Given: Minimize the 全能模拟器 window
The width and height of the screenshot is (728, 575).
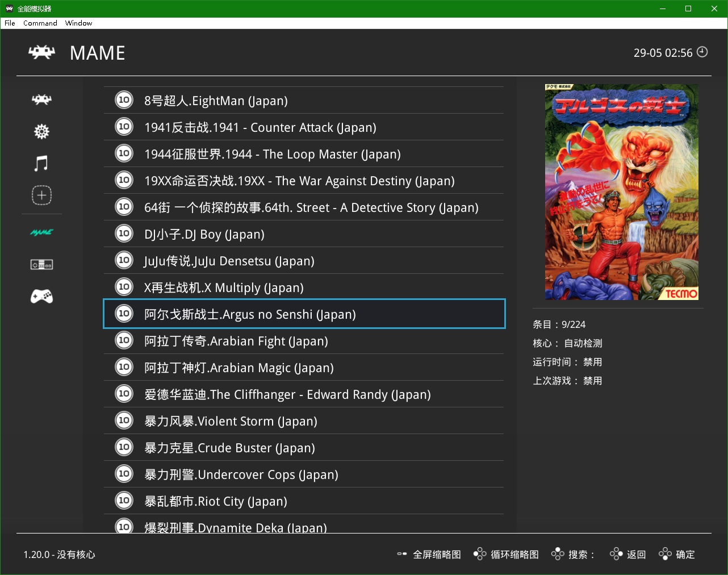Looking at the screenshot, I should click(x=663, y=9).
